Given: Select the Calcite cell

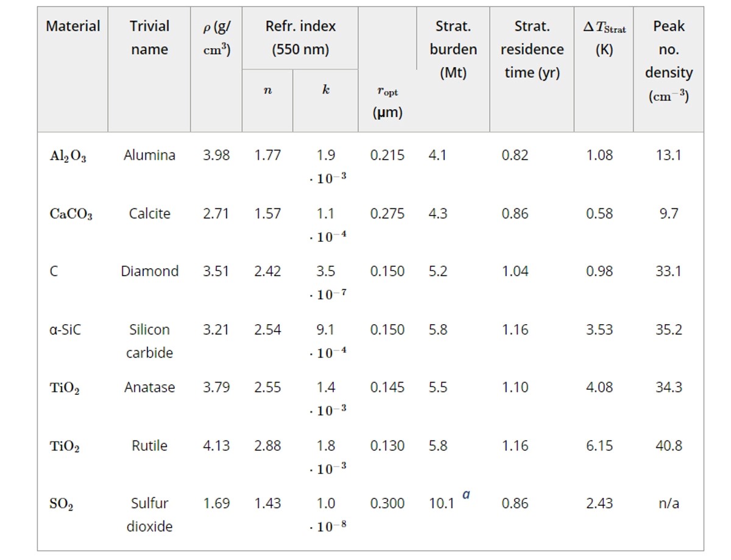Looking at the screenshot, I should [149, 214].
